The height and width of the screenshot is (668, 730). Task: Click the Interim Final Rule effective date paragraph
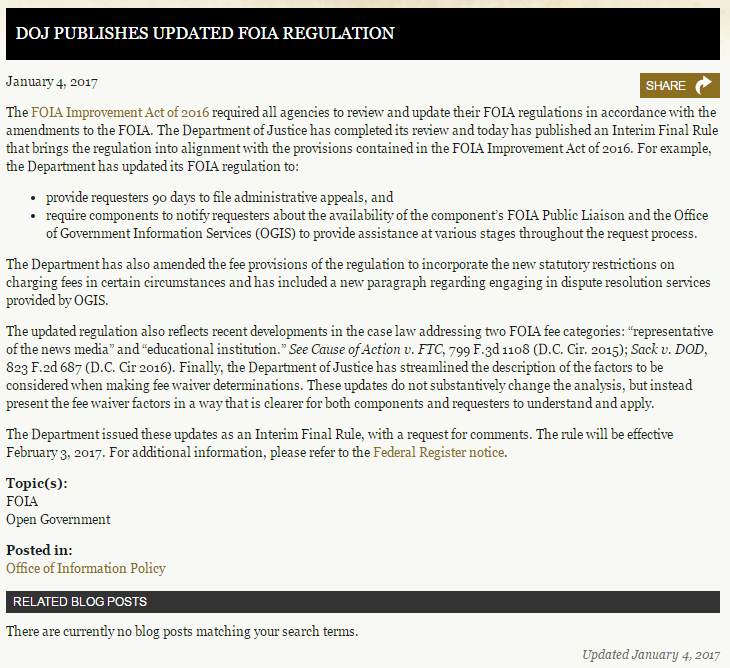pos(340,443)
